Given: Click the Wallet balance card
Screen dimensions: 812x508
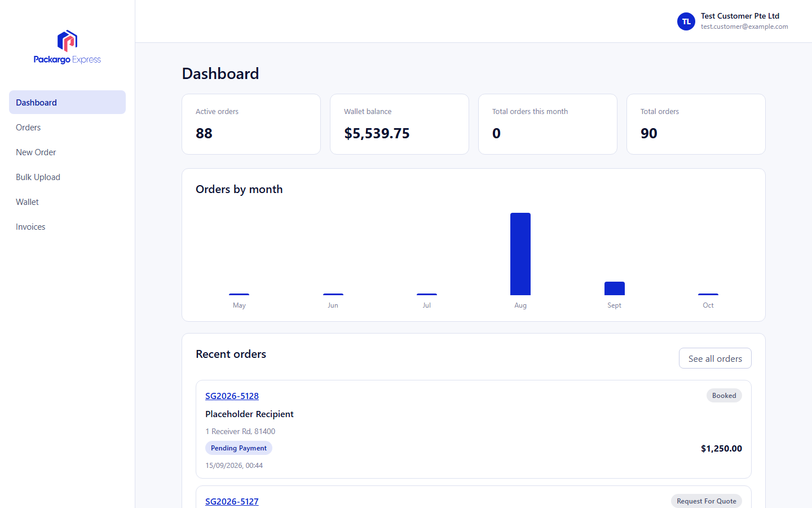Looking at the screenshot, I should point(399,124).
